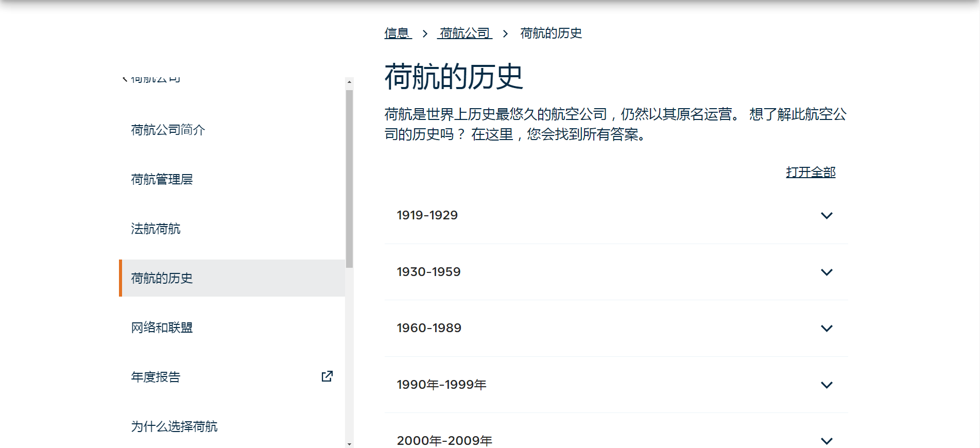Follow the 信息 breadcrumb link
The image size is (980, 448).
click(397, 33)
